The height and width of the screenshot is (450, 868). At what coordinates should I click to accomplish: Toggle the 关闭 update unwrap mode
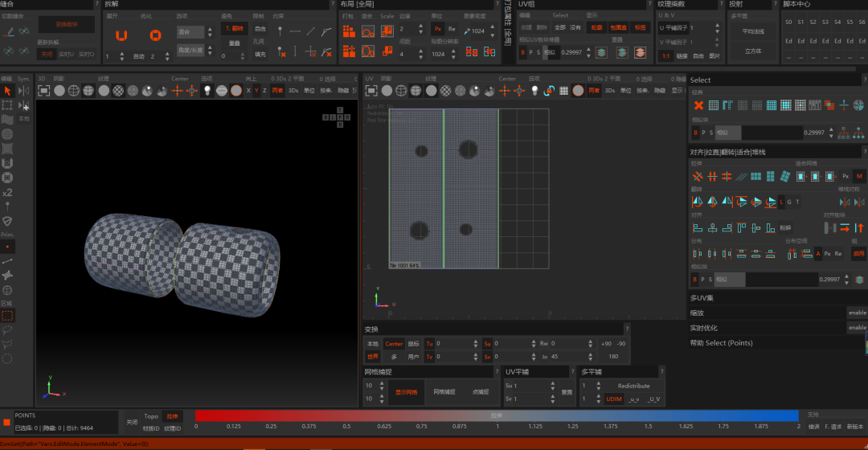point(47,55)
